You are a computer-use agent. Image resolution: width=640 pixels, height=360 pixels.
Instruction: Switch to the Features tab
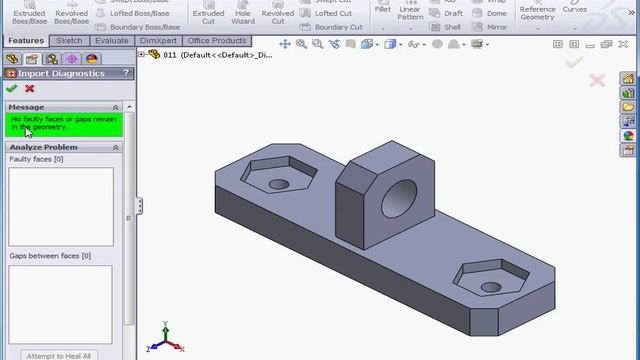coord(26,40)
